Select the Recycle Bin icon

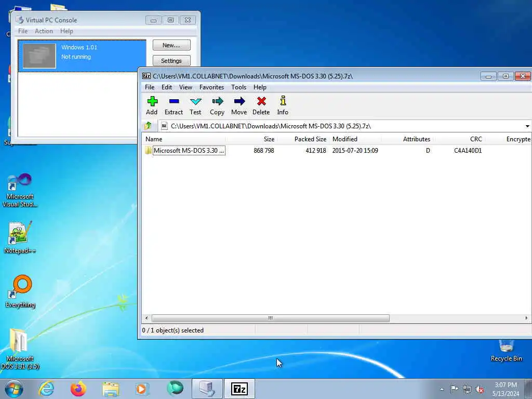pyautogui.click(x=506, y=351)
